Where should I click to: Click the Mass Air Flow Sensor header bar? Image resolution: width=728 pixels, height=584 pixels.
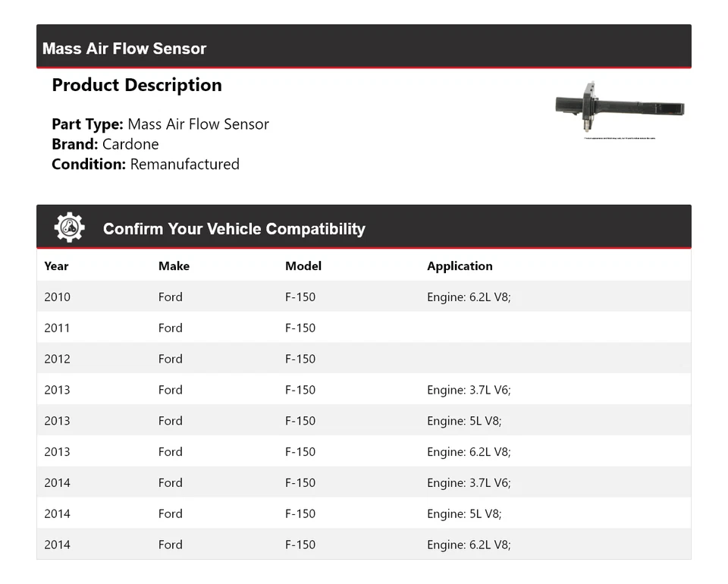[363, 48]
